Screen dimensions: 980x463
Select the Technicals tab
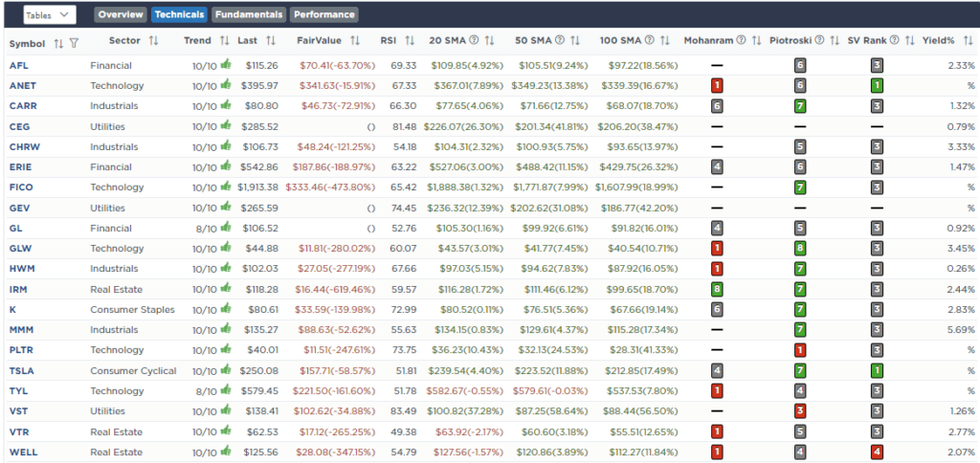179,14
